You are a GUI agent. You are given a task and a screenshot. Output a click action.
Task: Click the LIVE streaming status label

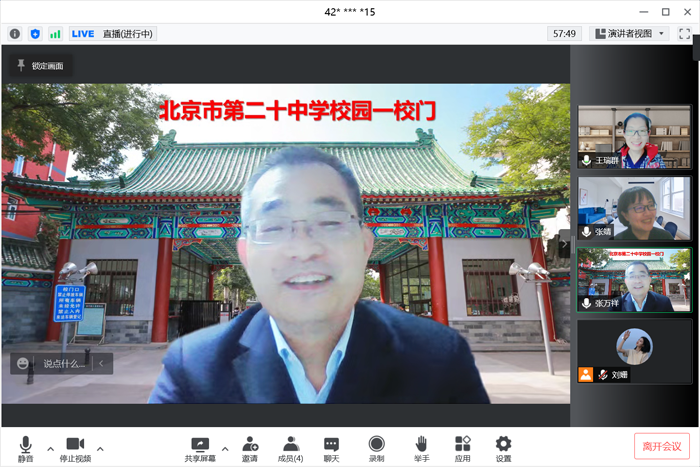pyautogui.click(x=83, y=34)
